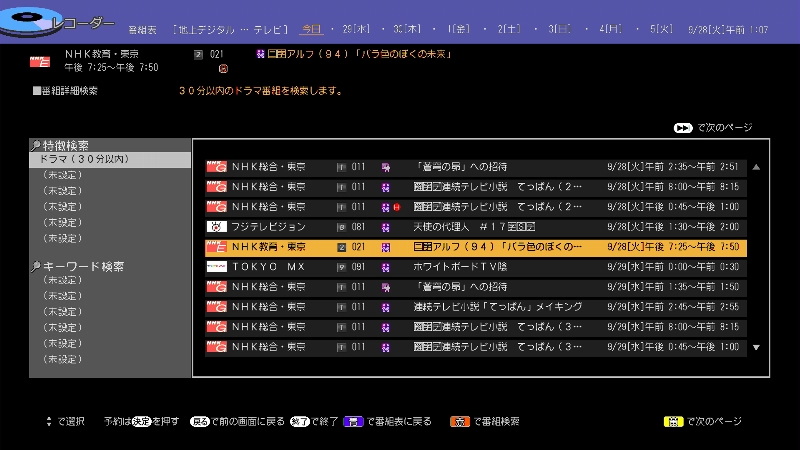
Task: Click the recorder disc logo icon
Action: point(22,22)
